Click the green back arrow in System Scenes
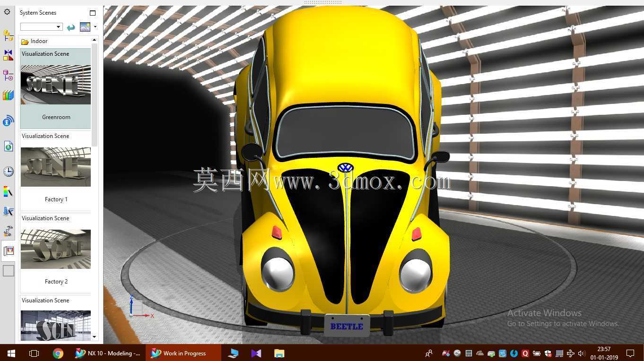Image resolution: width=644 pixels, height=361 pixels. 71,27
